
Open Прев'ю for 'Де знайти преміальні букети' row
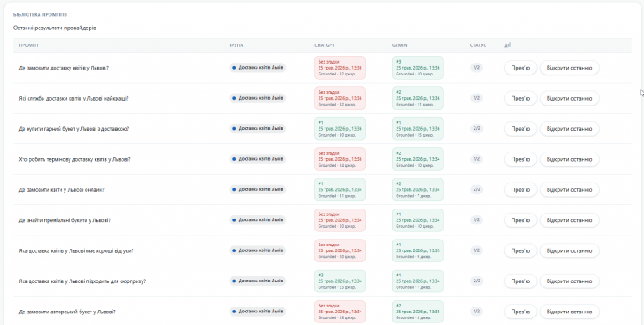pyautogui.click(x=521, y=220)
